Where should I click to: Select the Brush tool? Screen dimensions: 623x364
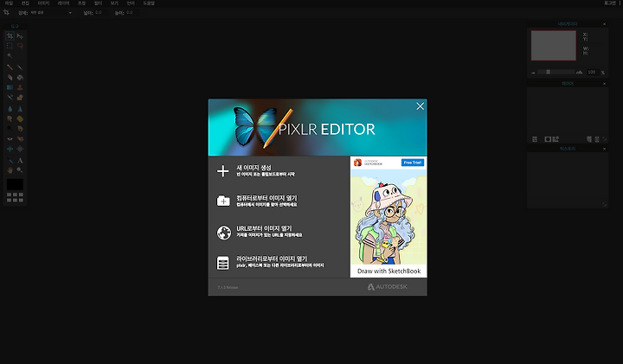pos(20,67)
